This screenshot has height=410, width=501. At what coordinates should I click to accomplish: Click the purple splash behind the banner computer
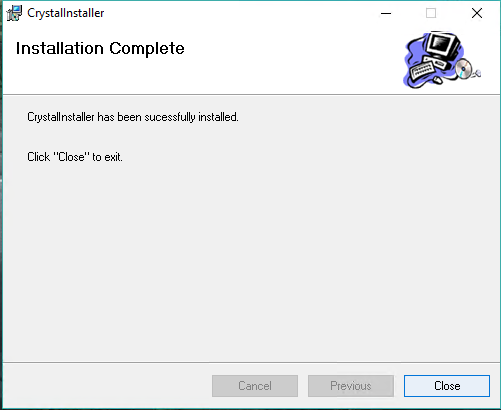click(415, 55)
